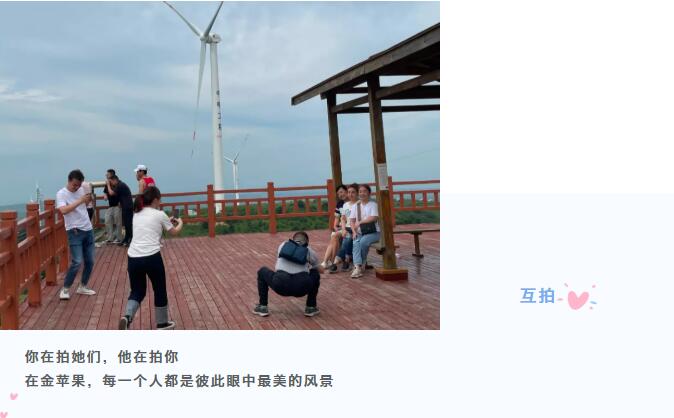Open the photo of people photographing each other
The width and height of the screenshot is (674, 418).
220,165
